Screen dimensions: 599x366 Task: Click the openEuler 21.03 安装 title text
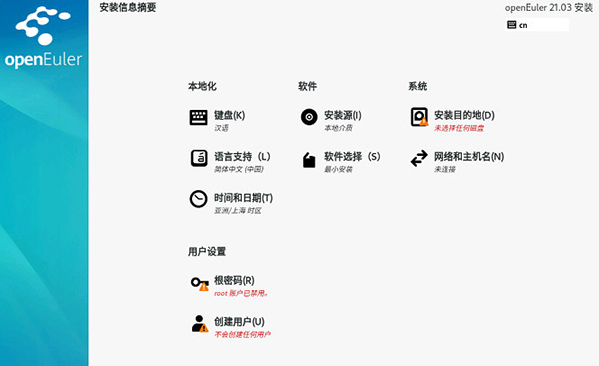pos(549,8)
